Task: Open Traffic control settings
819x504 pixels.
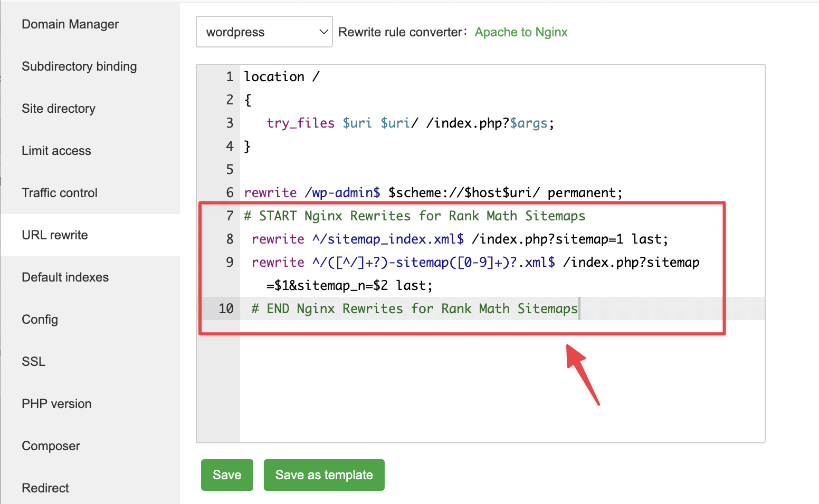Action: [x=60, y=193]
